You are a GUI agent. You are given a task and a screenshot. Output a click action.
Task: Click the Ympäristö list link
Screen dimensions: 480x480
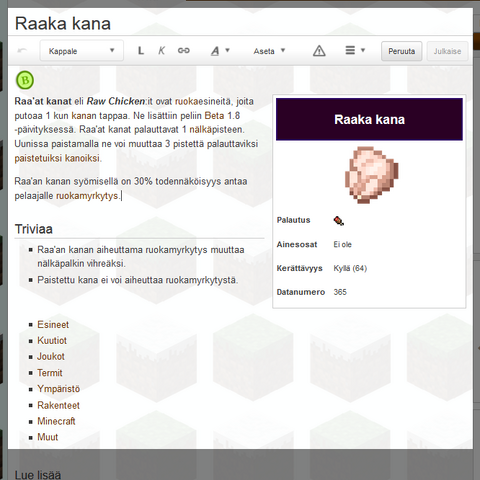[59, 389]
